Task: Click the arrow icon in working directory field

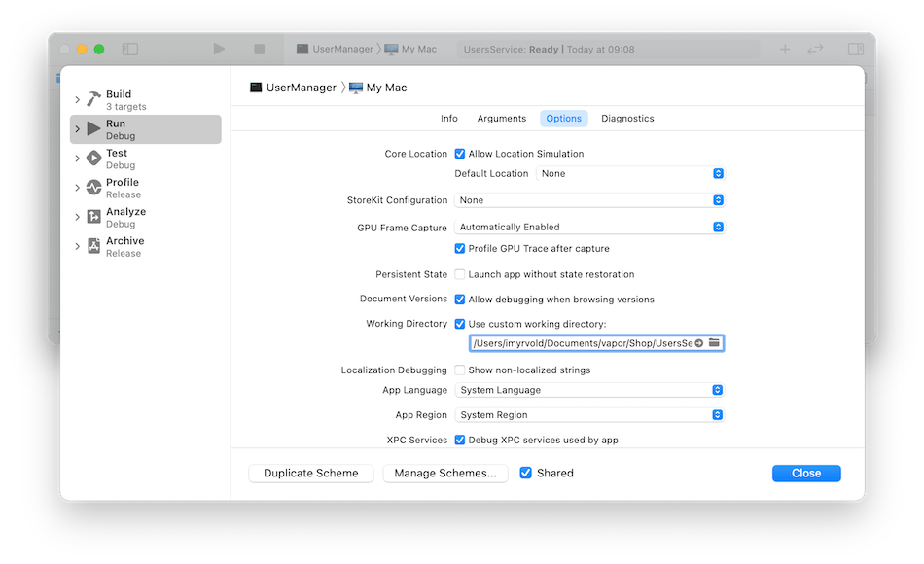Action: [x=699, y=343]
